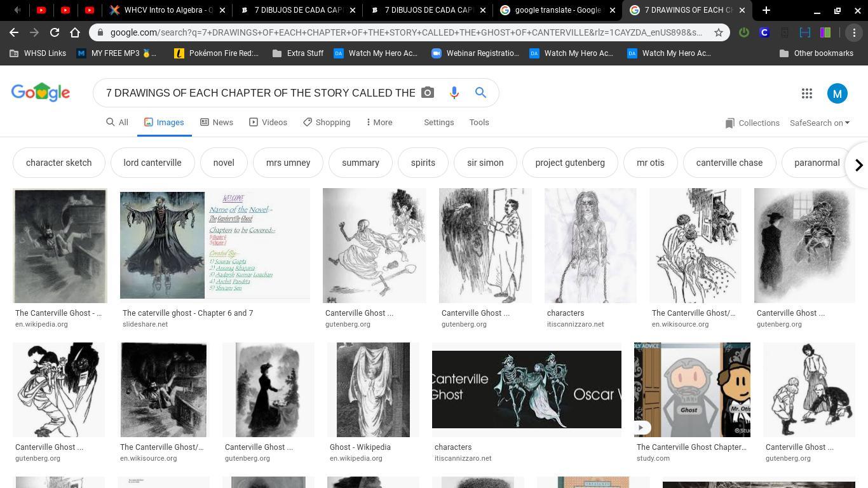Open the browser home page
This screenshot has width=868, height=488.
pyautogui.click(x=75, y=32)
